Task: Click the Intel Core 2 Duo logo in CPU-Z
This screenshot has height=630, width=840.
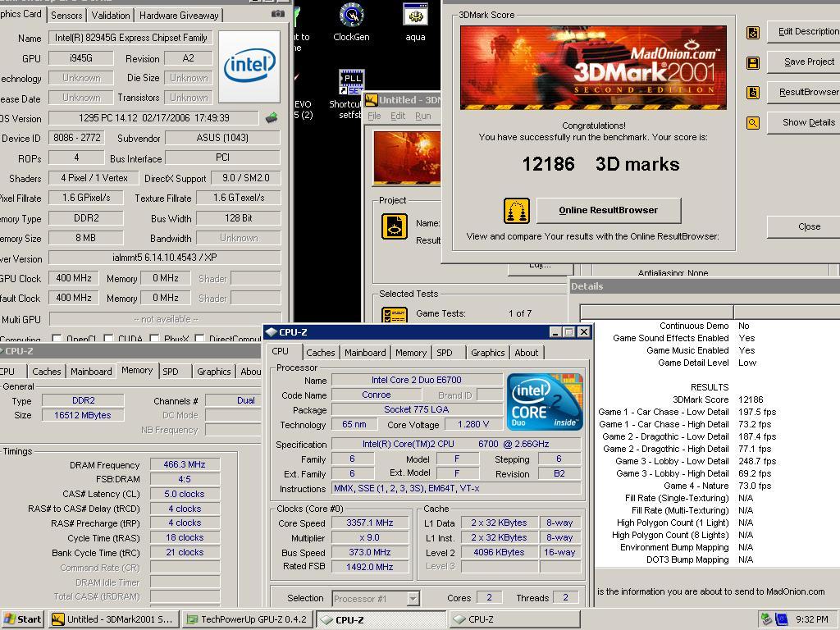Action: pyautogui.click(x=545, y=402)
